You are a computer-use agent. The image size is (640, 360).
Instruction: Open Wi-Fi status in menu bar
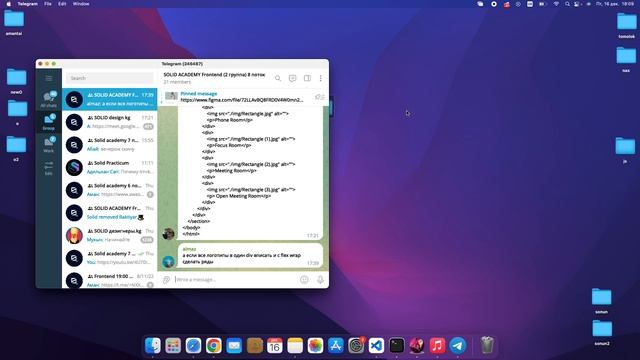(x=556, y=4)
